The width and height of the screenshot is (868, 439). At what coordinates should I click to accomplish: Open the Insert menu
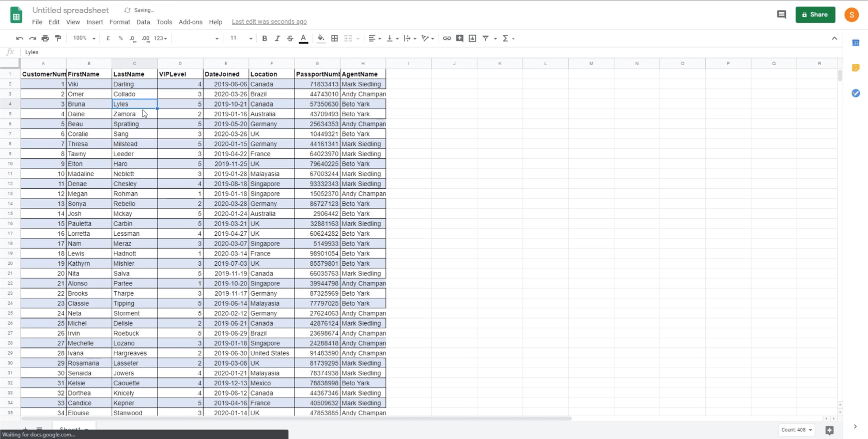95,22
